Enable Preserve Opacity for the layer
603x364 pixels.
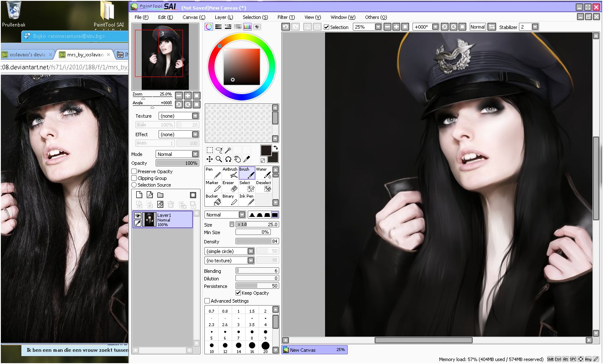click(x=134, y=171)
